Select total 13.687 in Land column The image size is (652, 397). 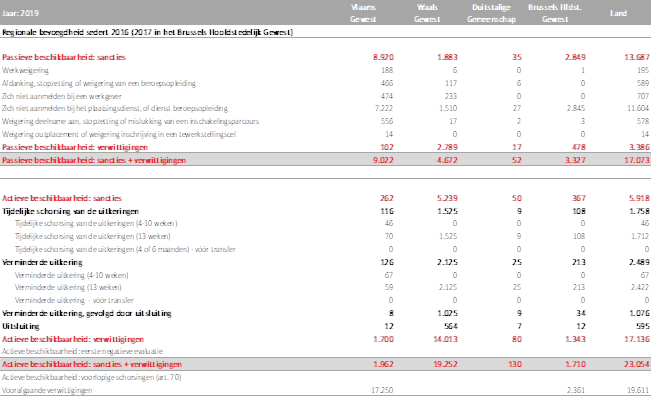pyautogui.click(x=637, y=57)
